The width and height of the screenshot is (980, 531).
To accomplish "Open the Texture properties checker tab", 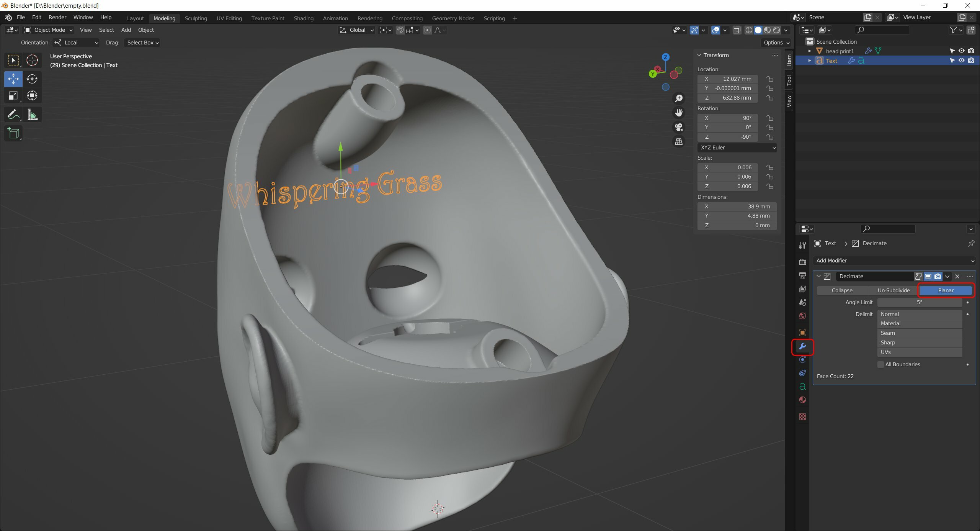I will [802, 416].
